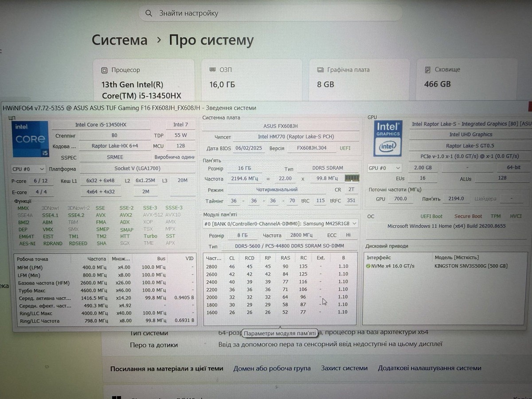Screen dimensions: 532x399
Task: Click the Raptor Lake-HX 6+4 codename field
Action: click(115, 146)
